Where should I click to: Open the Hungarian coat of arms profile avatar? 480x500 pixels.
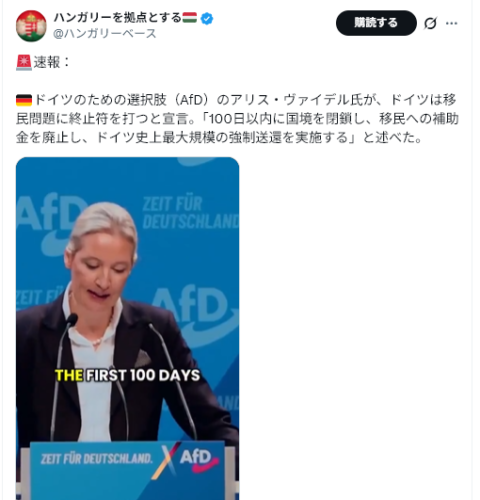[x=31, y=26]
